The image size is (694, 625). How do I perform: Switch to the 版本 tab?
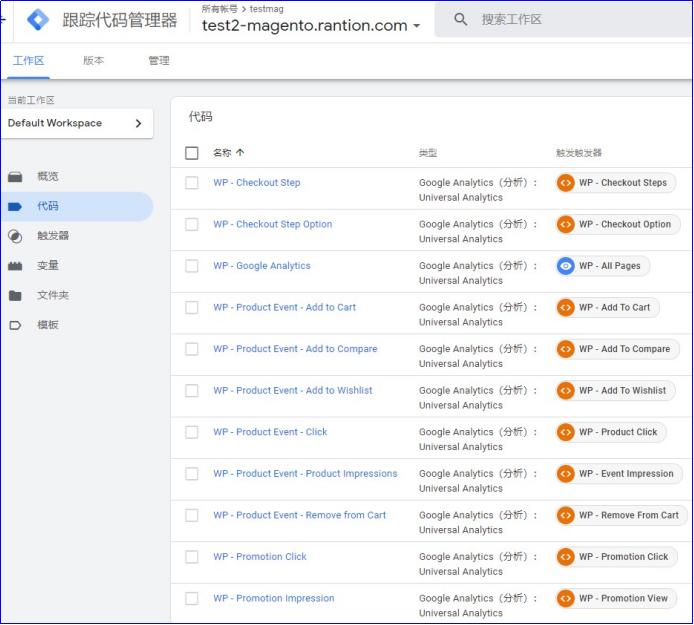point(93,61)
